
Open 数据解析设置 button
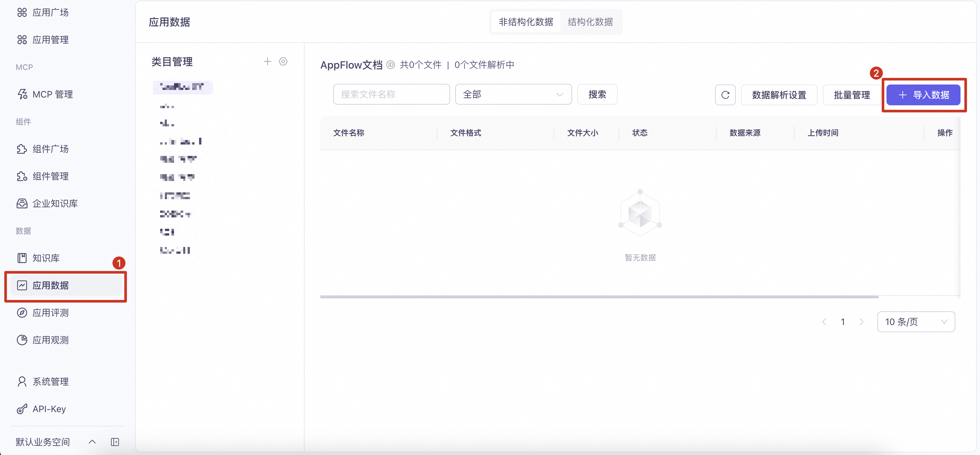779,95
